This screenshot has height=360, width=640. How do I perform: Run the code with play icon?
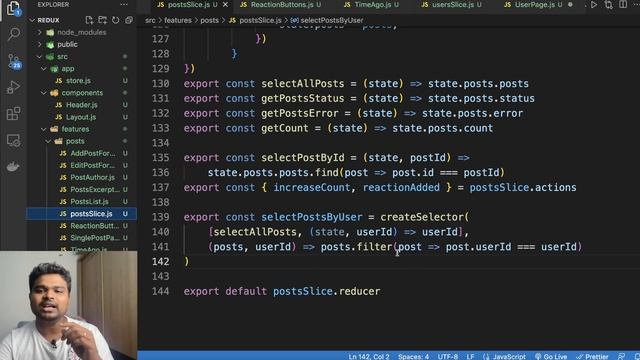594,5
